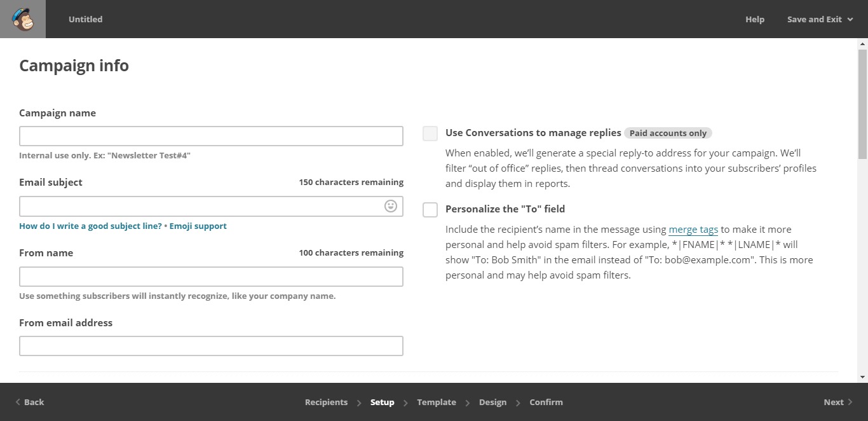Switch to the Recipients step
This screenshot has width=868, height=421.
coord(326,402)
